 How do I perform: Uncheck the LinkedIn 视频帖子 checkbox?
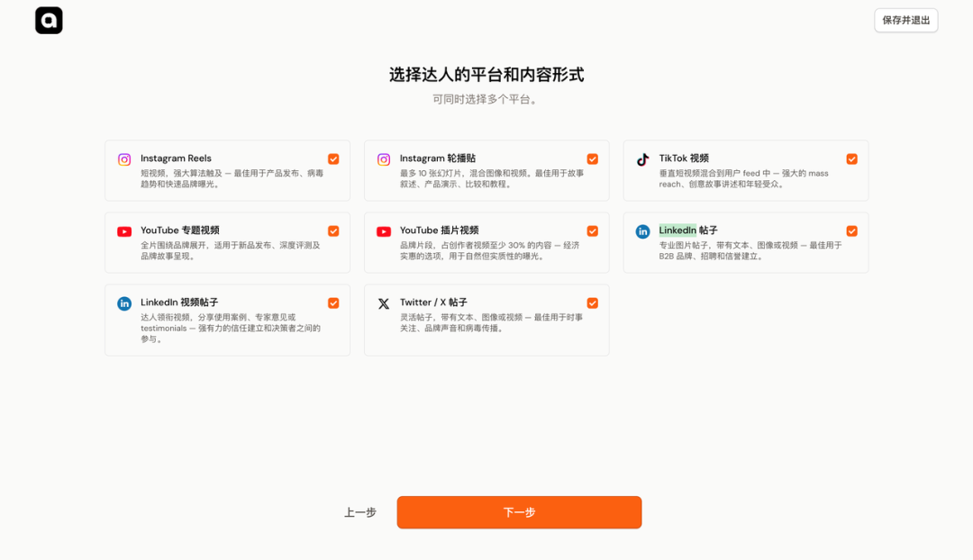click(333, 303)
